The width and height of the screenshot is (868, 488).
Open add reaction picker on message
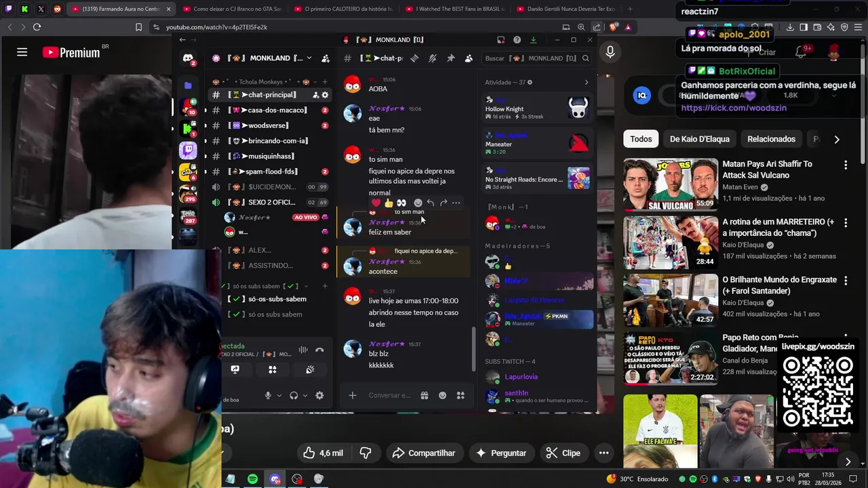[418, 203]
